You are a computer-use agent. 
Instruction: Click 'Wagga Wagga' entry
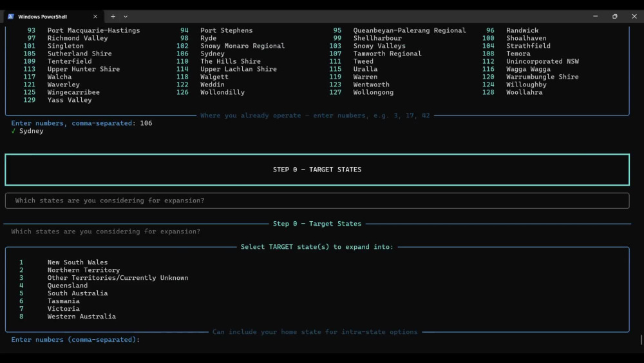[529, 69]
